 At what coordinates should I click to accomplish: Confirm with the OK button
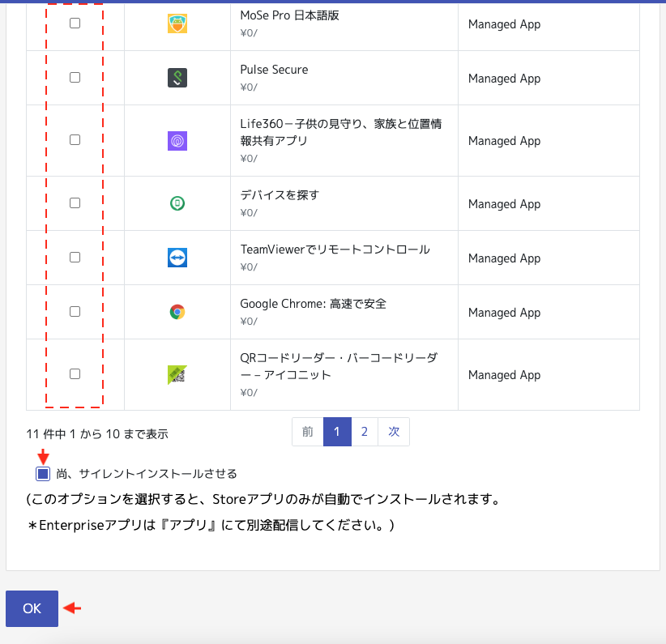pos(32,608)
